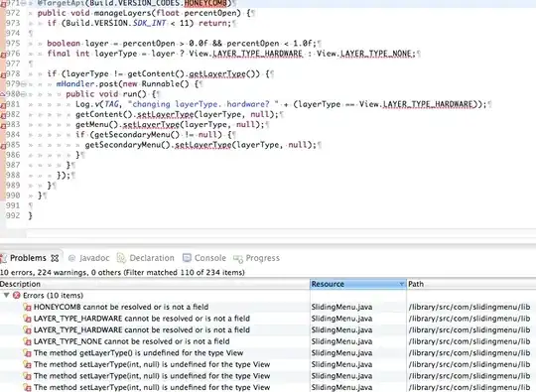Viewport: 536px width, 392px height.
Task: Select the LAYER_TYPE_NONE cannot be resolved error
Action: click(x=132, y=341)
